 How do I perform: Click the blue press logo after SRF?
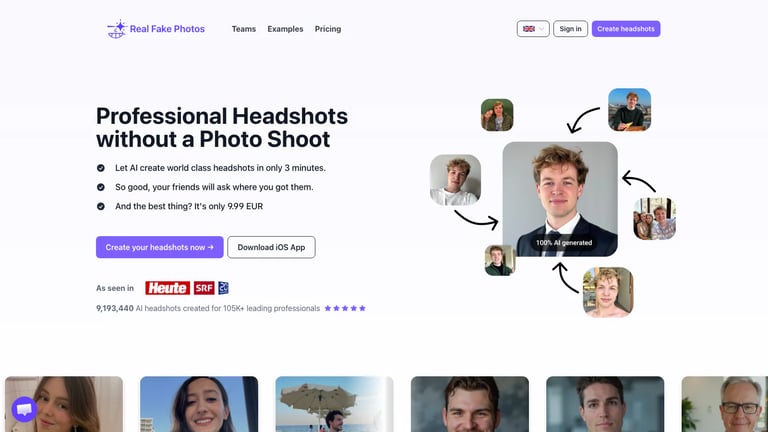pyautogui.click(x=223, y=288)
